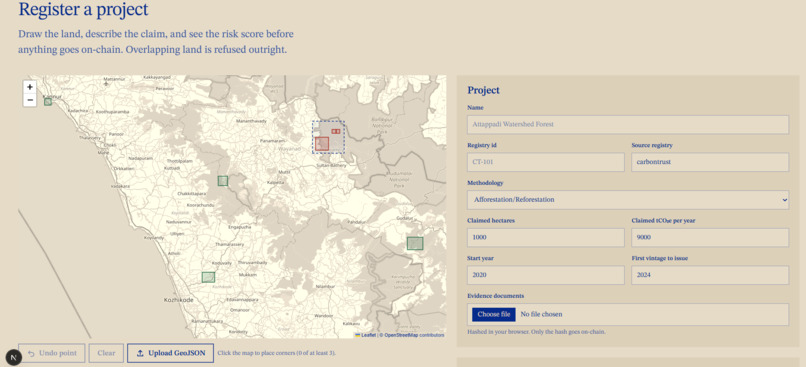Focus the project Name field
806x367 pixels.
coord(628,124)
